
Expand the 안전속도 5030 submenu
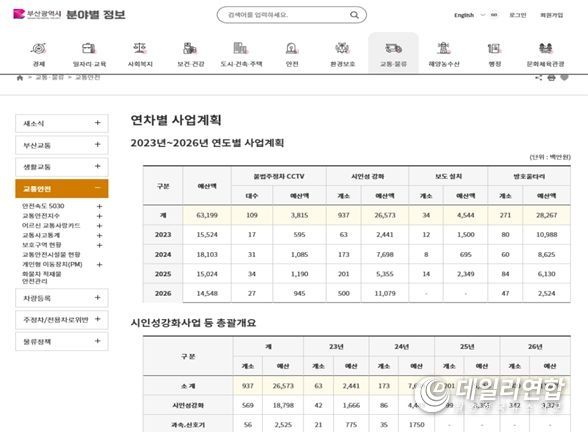point(99,206)
